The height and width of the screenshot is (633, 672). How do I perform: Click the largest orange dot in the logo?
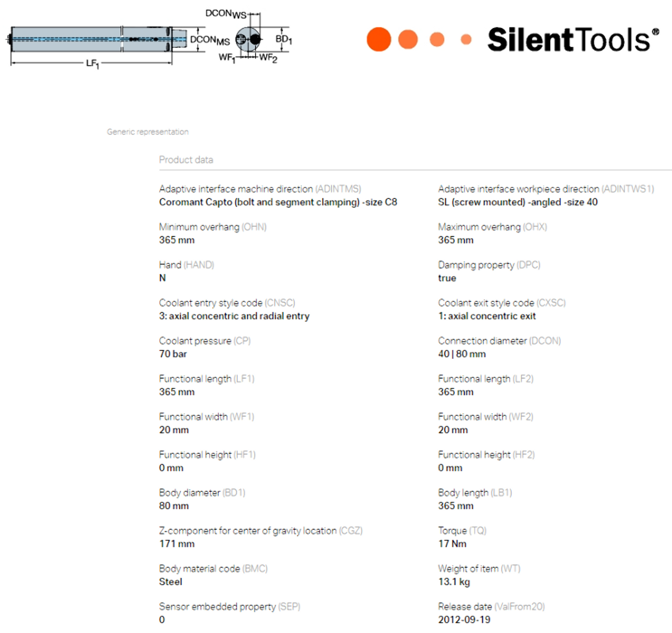379,39
